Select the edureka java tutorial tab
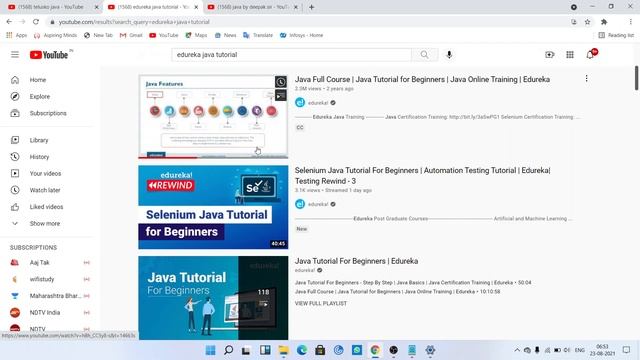This screenshot has width=640, height=360. (x=153, y=7)
